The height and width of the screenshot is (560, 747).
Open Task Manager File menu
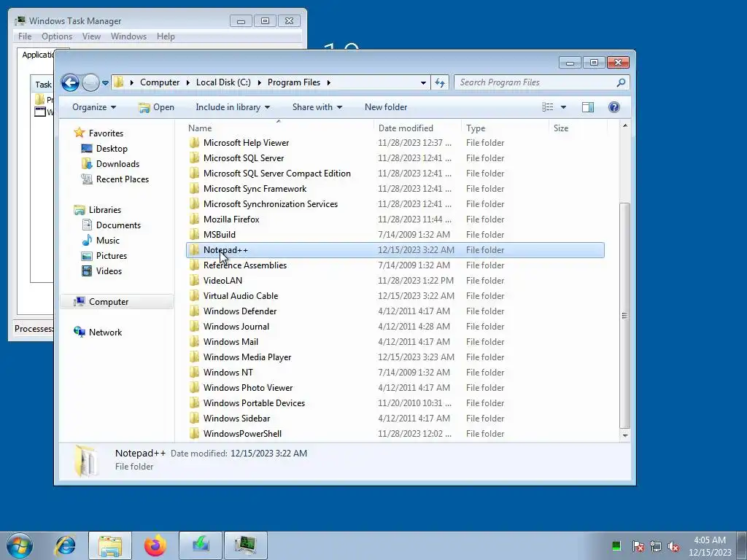25,36
